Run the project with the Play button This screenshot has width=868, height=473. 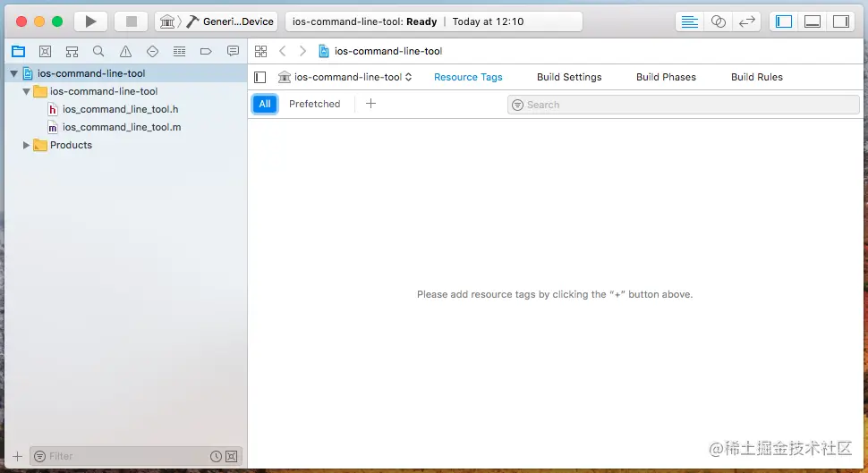point(90,21)
